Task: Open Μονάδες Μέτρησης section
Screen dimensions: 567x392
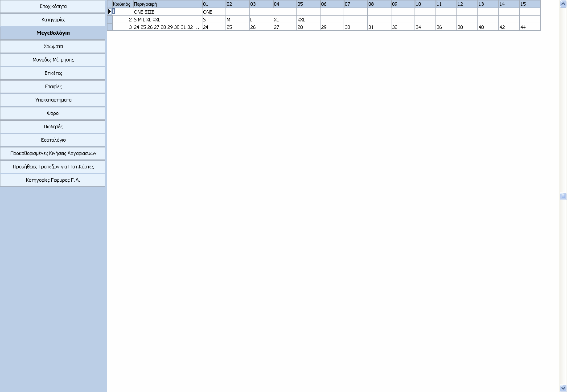Action: click(53, 60)
